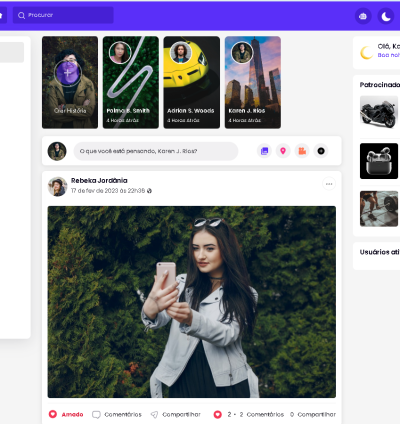This screenshot has height=424, width=400.
Task: Click the 'O que você está pensando' field
Action: 156,151
